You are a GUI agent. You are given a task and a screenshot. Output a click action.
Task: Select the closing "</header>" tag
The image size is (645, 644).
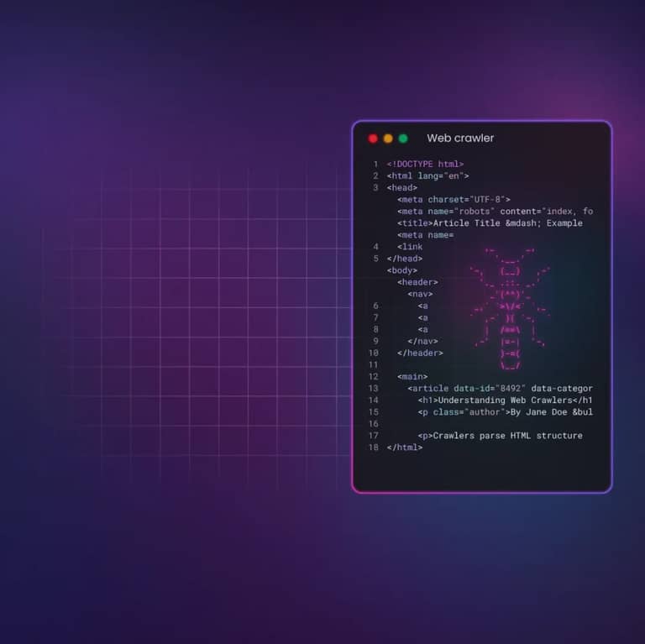tap(420, 353)
